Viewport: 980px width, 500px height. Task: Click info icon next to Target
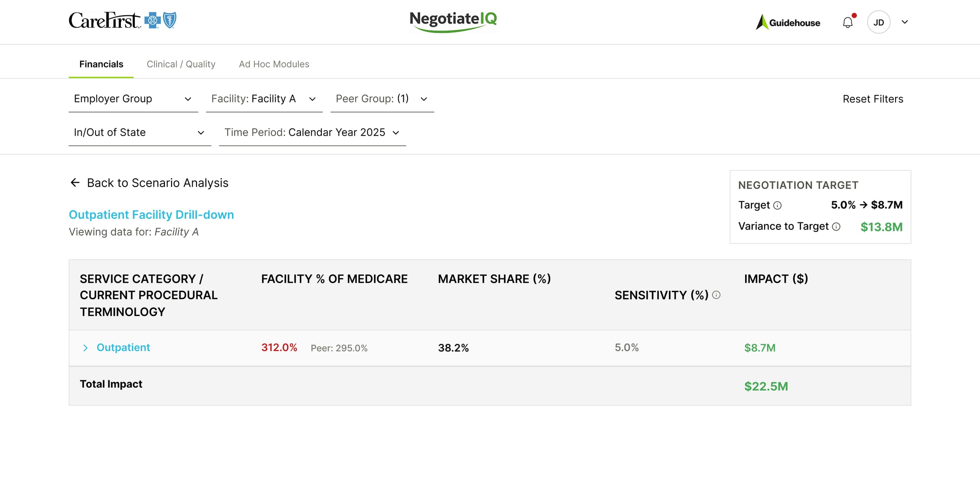pos(777,205)
